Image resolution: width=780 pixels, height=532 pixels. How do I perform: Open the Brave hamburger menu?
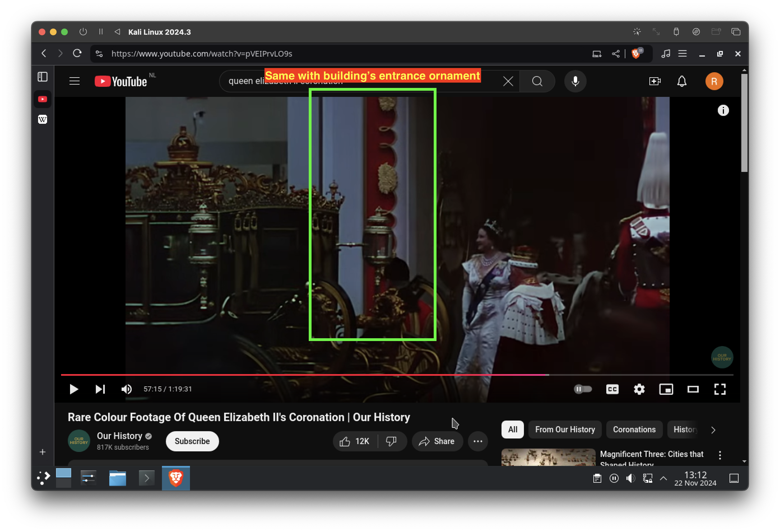(x=682, y=54)
